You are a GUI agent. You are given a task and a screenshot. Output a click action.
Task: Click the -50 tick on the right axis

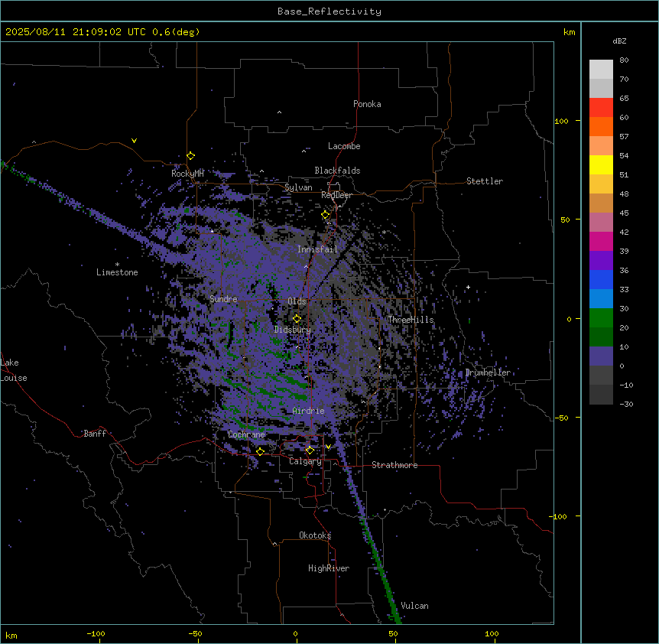561,418
